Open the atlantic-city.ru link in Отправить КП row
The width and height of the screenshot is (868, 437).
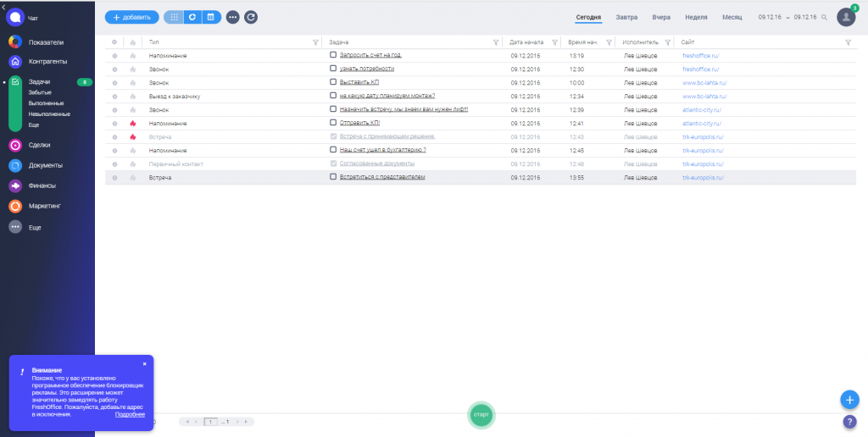[x=701, y=124]
